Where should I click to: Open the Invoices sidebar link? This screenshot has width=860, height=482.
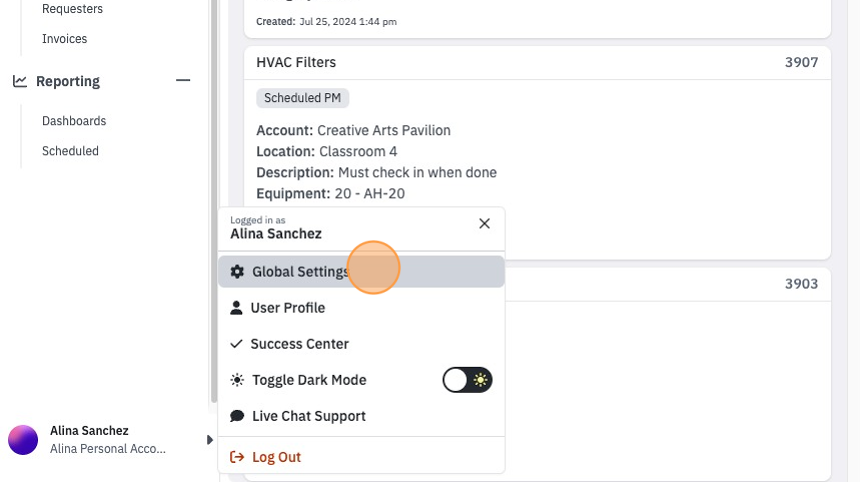pos(65,38)
